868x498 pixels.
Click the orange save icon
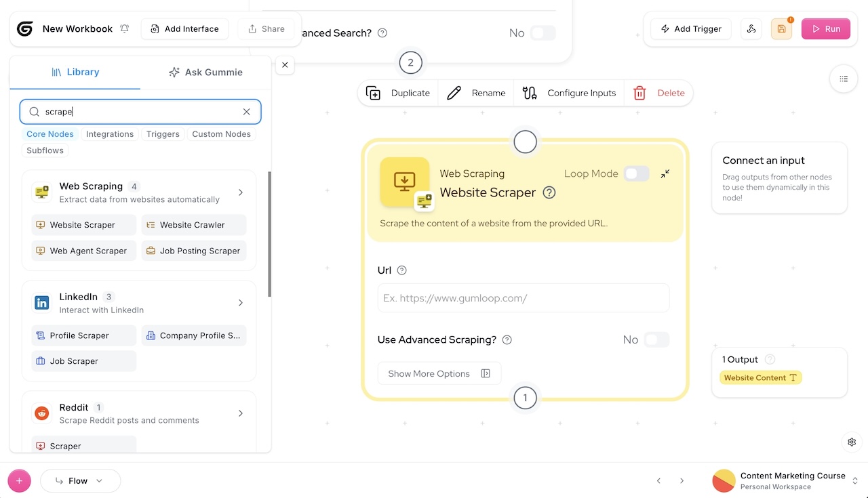pos(781,28)
